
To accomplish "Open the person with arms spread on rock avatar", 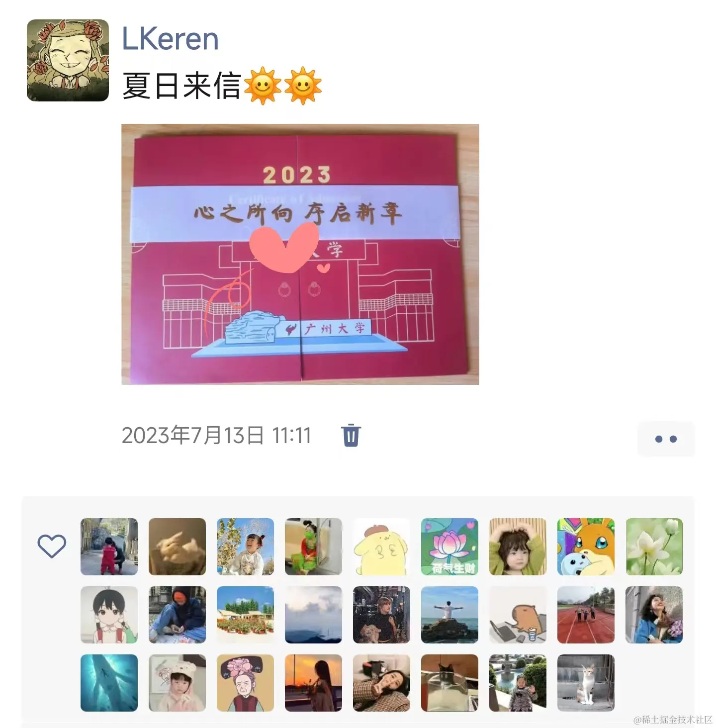I will click(449, 615).
